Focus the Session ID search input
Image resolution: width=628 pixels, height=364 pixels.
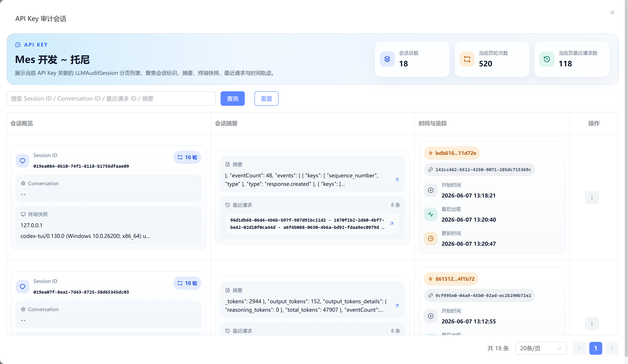111,99
